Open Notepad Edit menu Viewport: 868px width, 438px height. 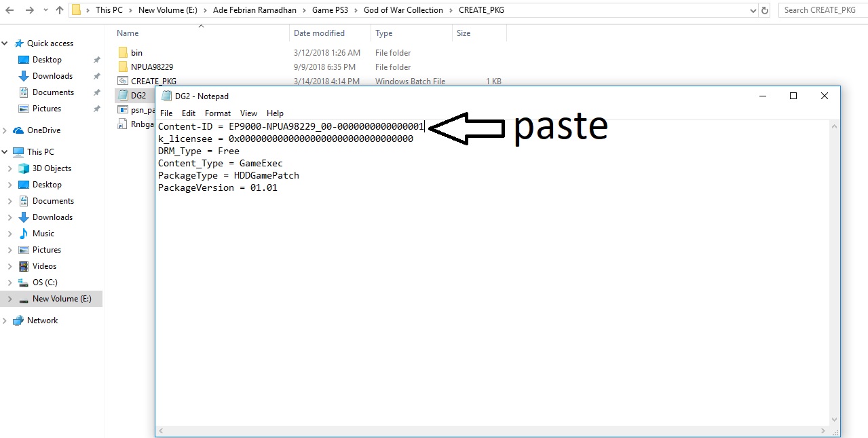189,113
